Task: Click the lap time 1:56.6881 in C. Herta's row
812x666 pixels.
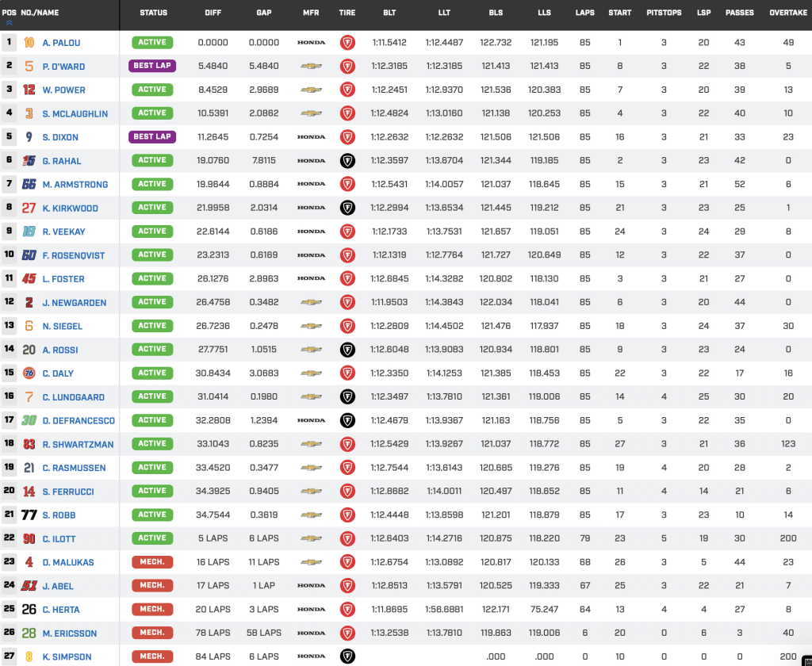Action: pyautogui.click(x=444, y=610)
